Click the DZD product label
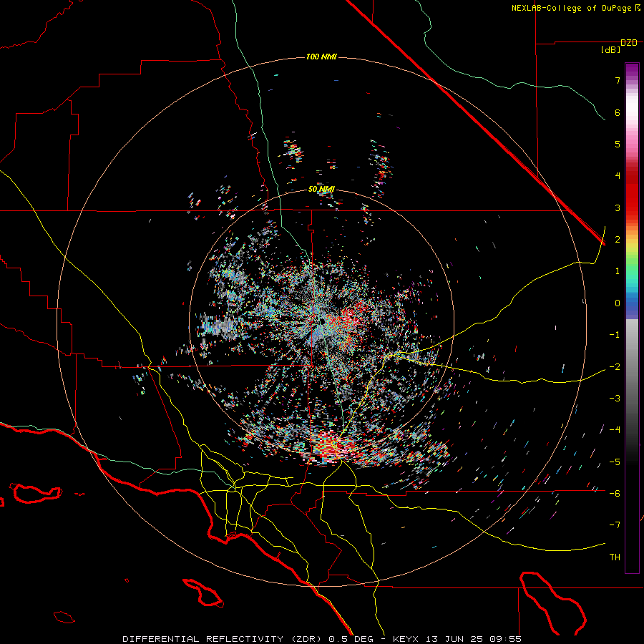 coord(628,42)
